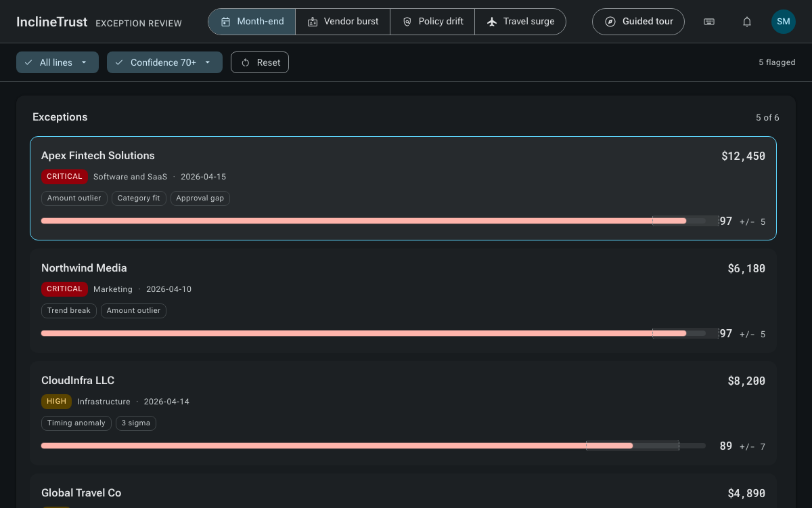Open the SM user avatar menu
This screenshot has width=812, height=508.
pos(784,22)
